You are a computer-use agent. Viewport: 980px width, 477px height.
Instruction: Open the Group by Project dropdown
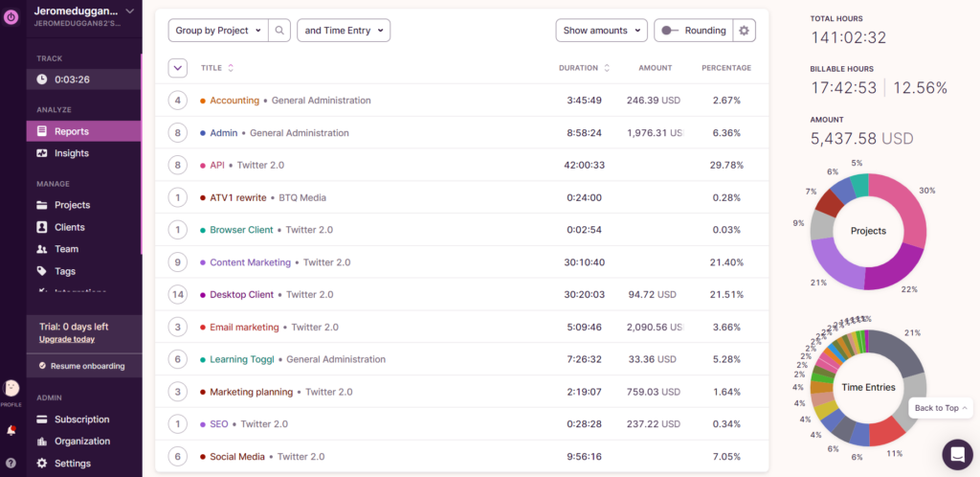pos(217,31)
